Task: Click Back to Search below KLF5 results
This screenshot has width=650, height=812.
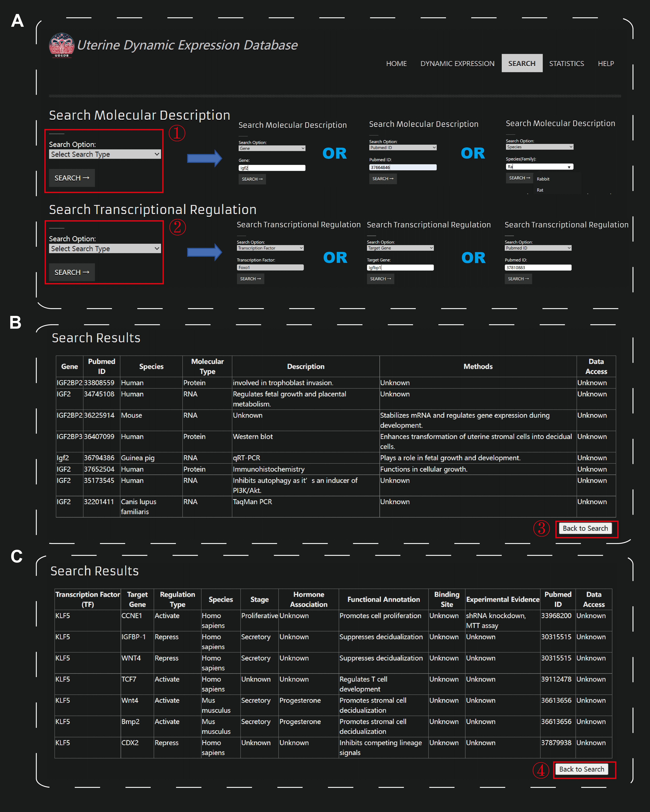Action: (x=581, y=769)
